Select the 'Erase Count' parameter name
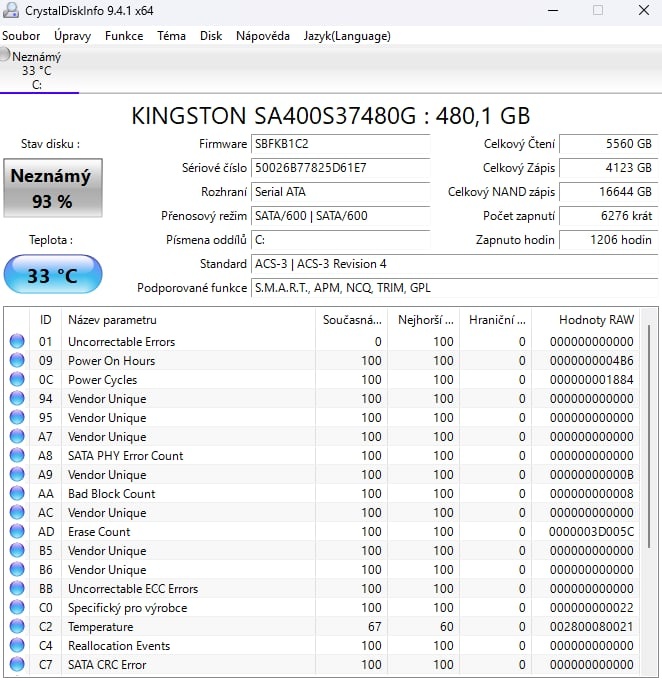Screen dimensions: 662x681 [x=99, y=532]
